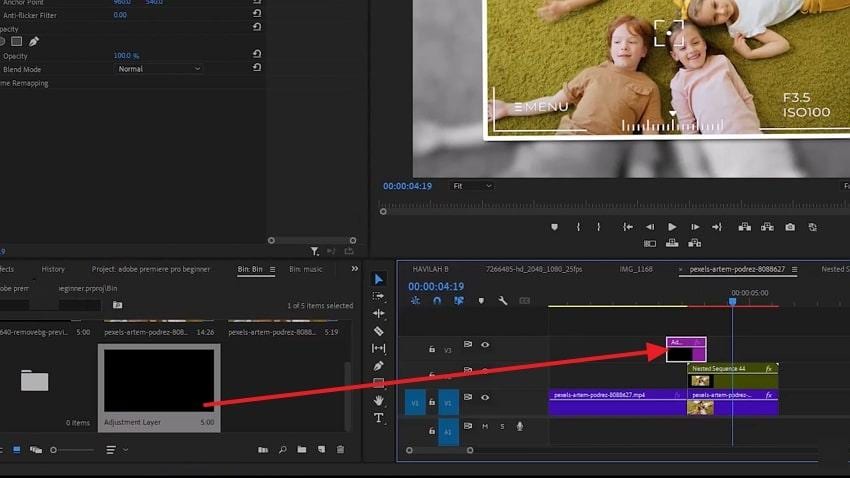This screenshot has width=850, height=478.
Task: Select the Razor tool
Action: [x=378, y=331]
